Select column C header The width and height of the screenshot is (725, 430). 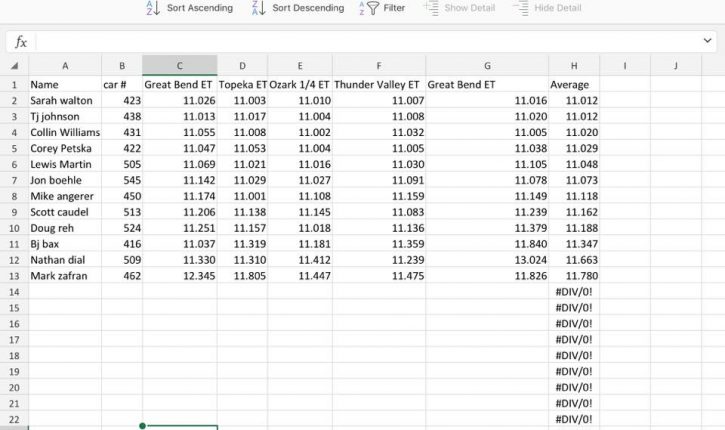[x=180, y=66]
